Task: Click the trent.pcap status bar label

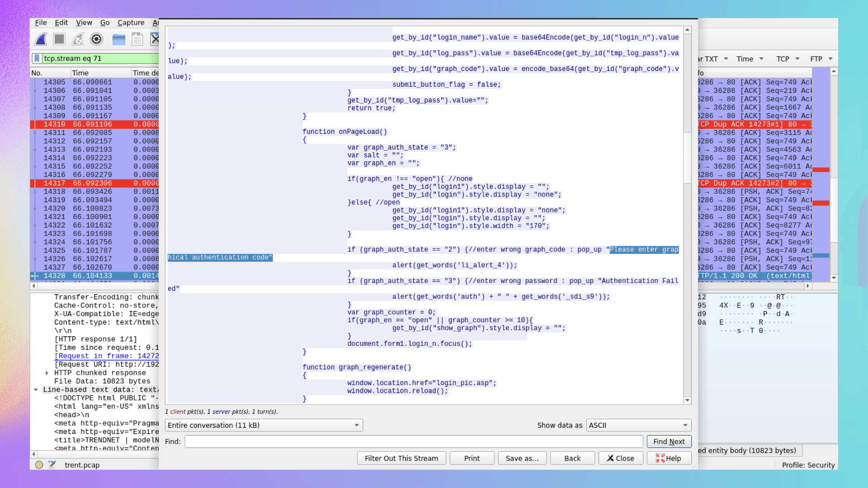Action: click(82, 465)
